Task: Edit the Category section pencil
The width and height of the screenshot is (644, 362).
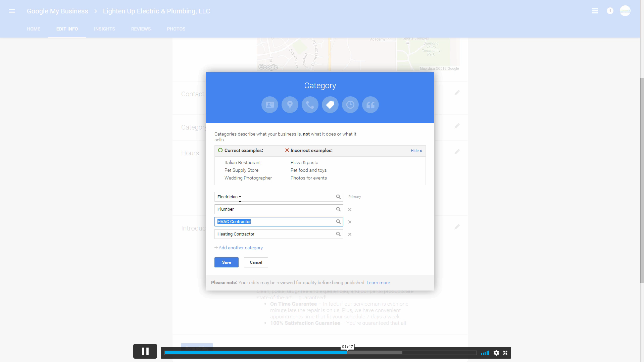Action: point(457,126)
